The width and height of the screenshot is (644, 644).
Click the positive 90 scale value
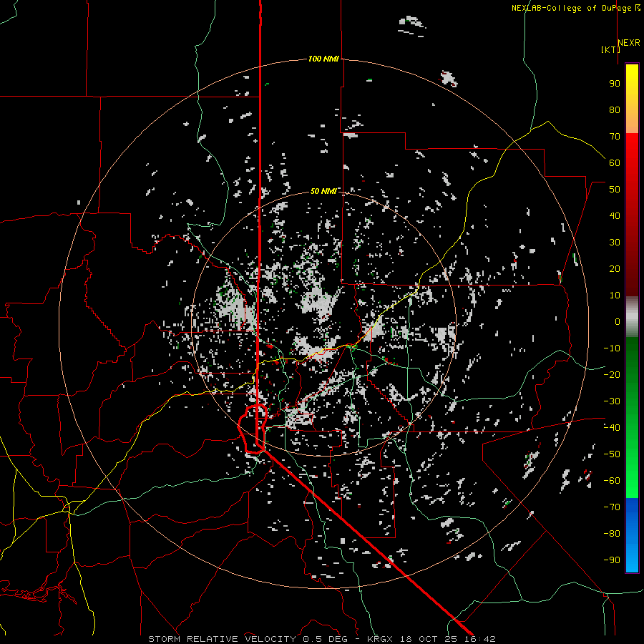coord(615,84)
